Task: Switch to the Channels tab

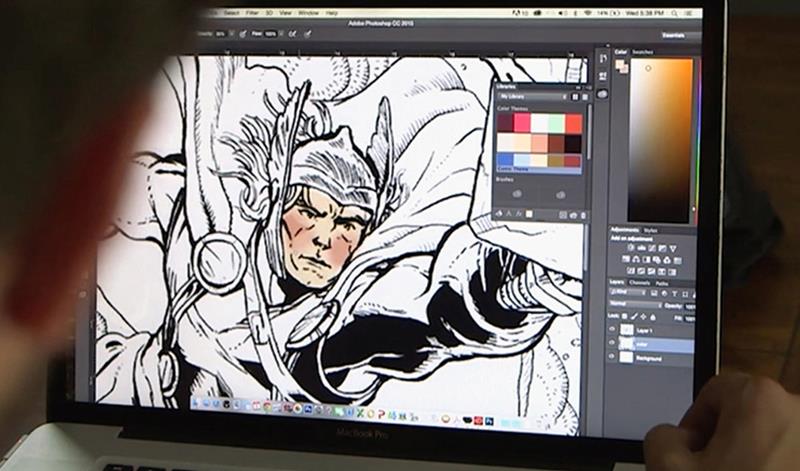Action: tap(640, 282)
